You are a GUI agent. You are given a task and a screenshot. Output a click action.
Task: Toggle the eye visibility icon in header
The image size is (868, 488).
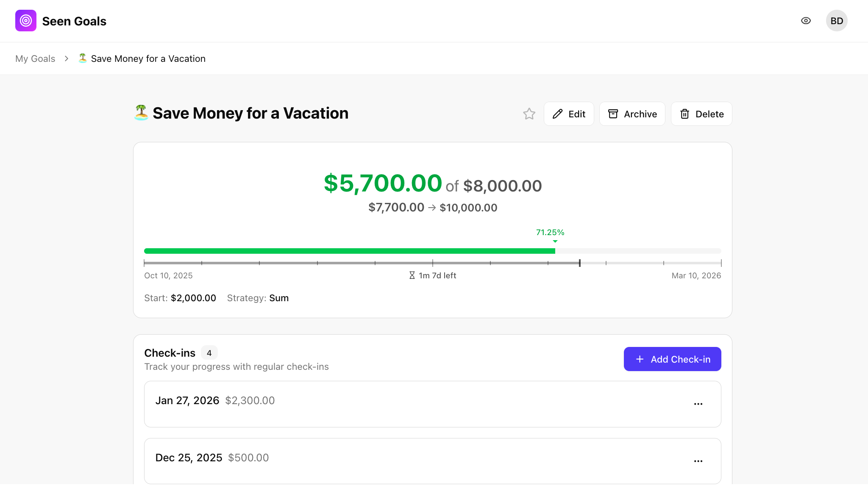[x=806, y=21]
